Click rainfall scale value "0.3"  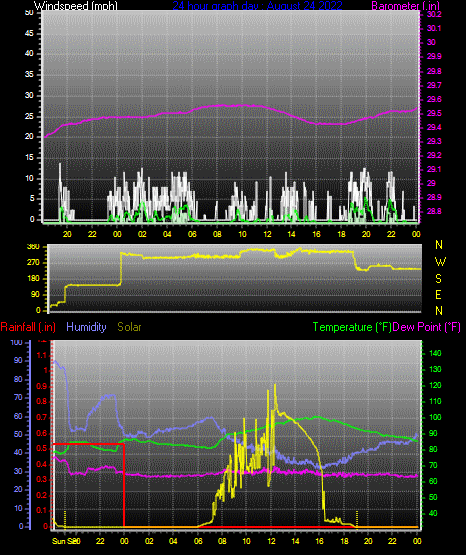click(x=42, y=479)
